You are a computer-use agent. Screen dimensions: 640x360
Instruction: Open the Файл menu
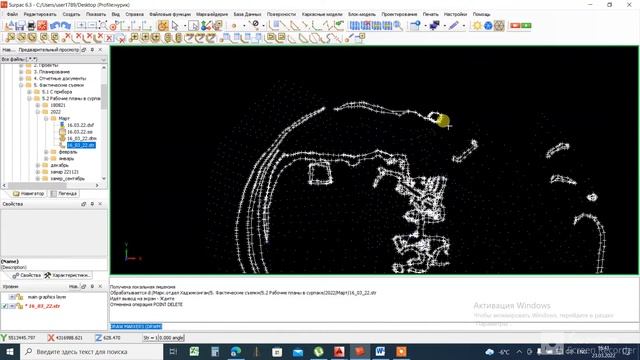pos(12,14)
